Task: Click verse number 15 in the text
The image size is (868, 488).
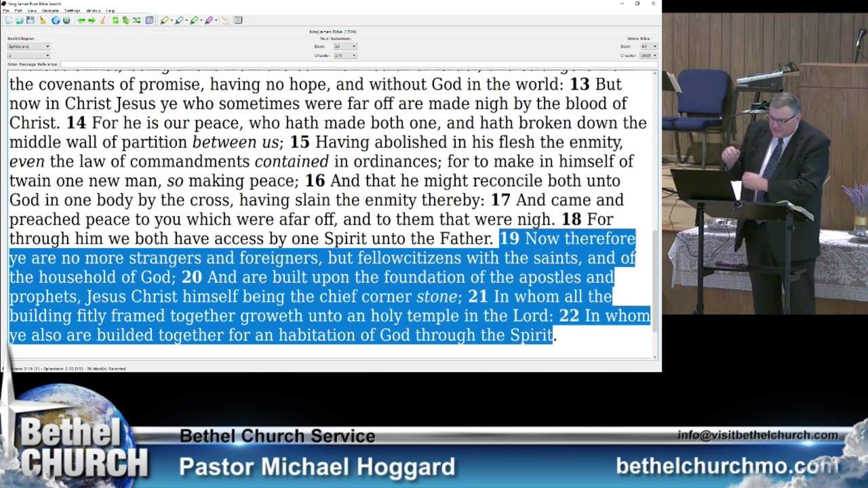Action: (x=300, y=142)
